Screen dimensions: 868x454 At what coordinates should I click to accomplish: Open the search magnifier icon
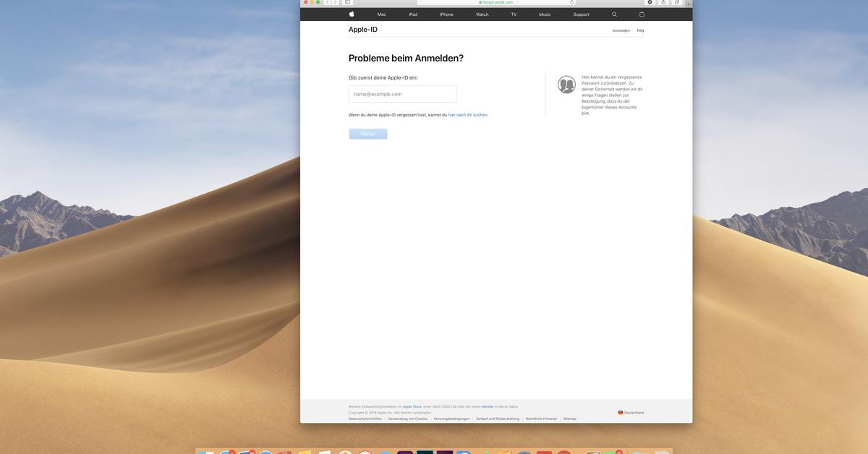pyautogui.click(x=614, y=14)
